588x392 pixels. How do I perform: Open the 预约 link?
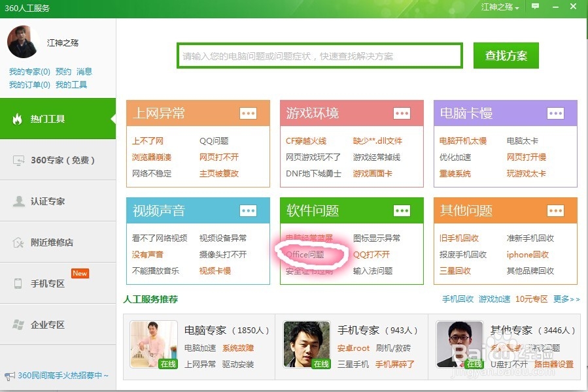pos(63,72)
